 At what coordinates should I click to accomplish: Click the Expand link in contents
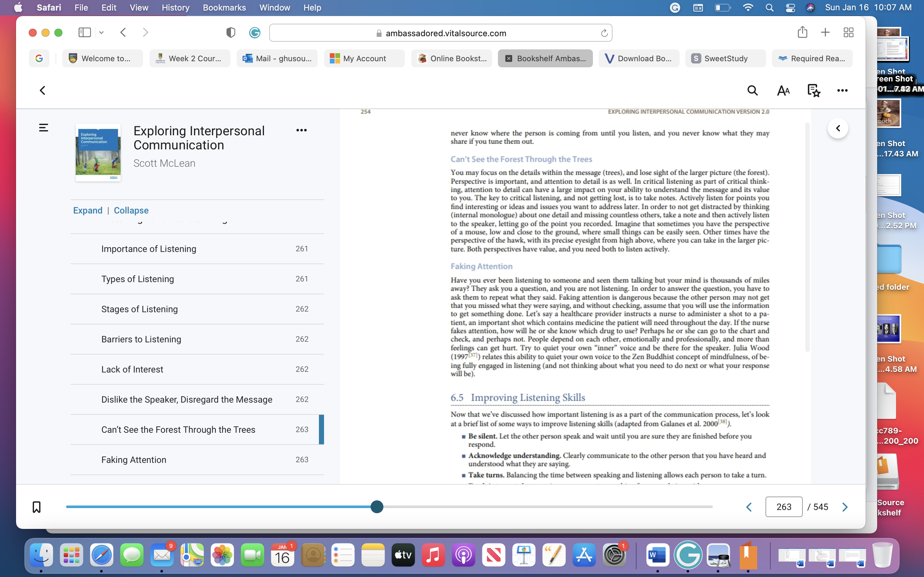tap(88, 210)
